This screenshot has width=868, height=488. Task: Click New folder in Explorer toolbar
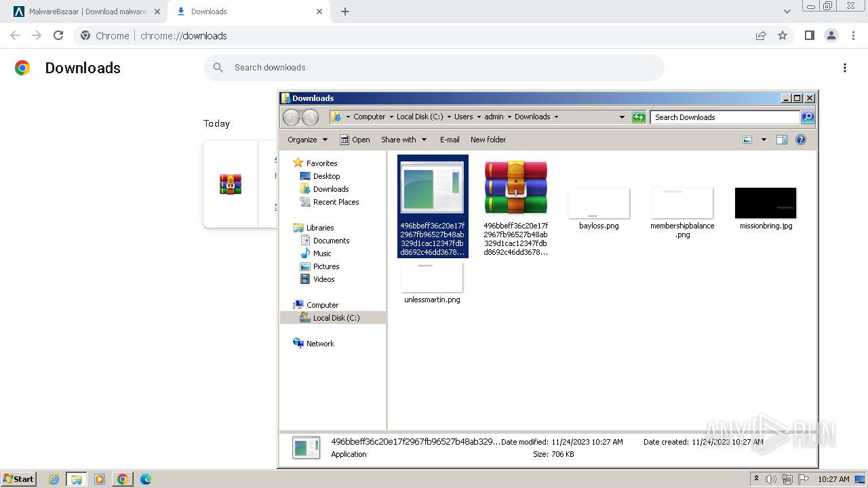[488, 140]
